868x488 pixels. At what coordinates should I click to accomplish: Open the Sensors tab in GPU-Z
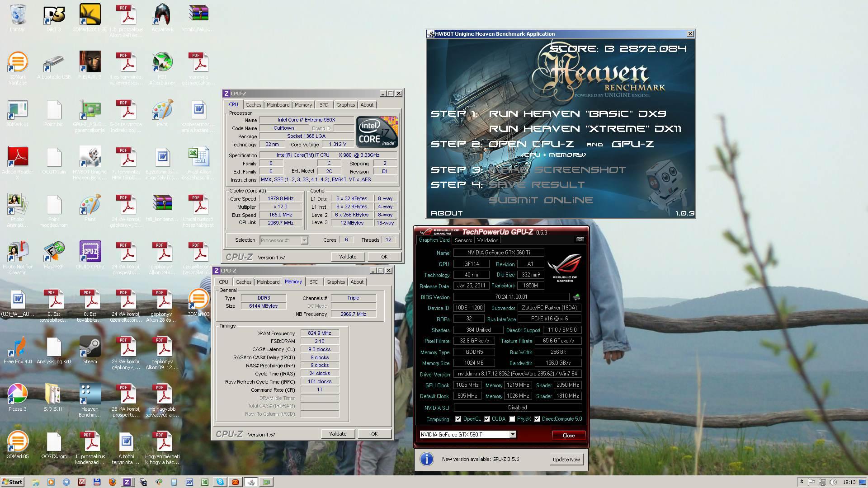point(463,240)
